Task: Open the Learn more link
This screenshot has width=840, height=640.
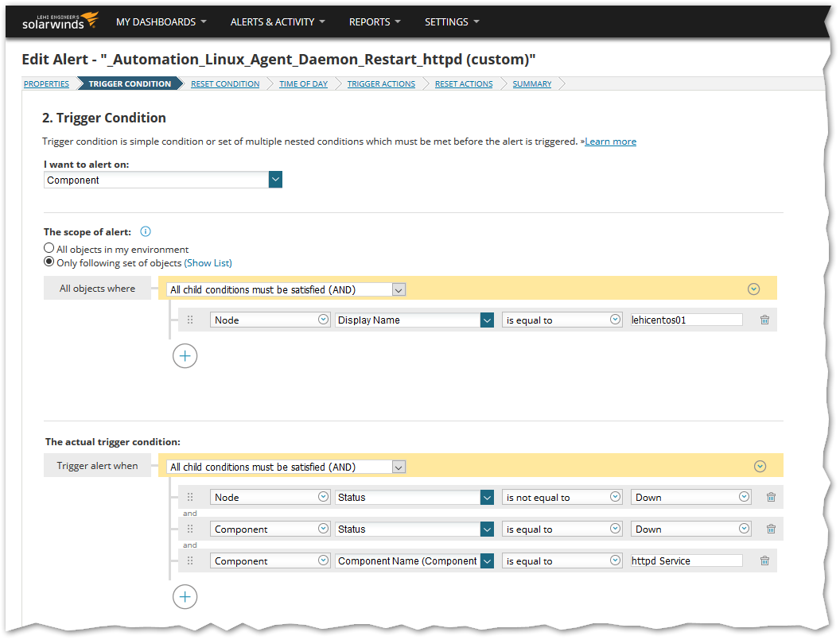Action: coord(610,142)
